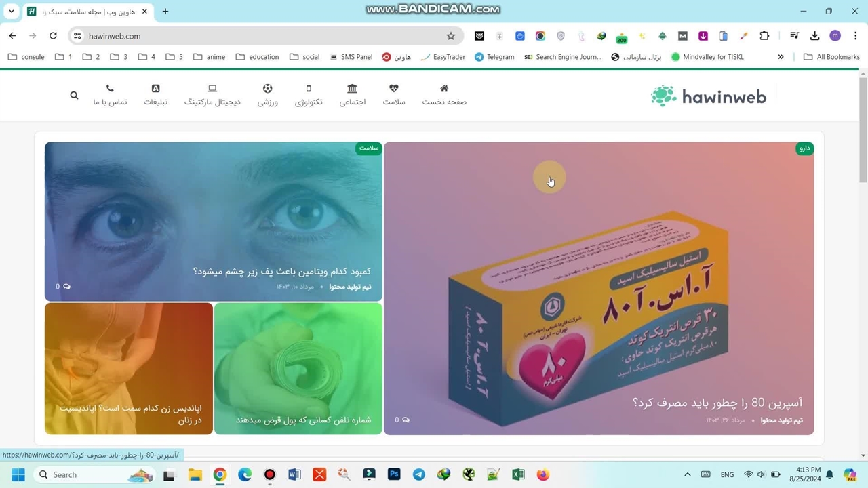The image size is (868, 488).
Task: Click the site search magnifier icon
Action: point(74,96)
